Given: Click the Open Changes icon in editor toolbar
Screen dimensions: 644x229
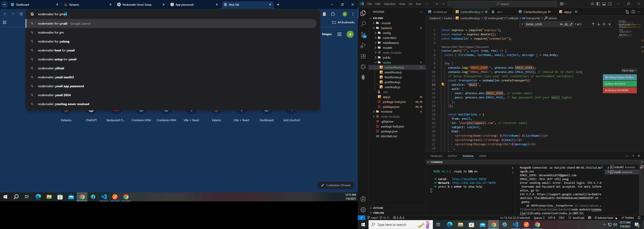Looking at the screenshot, I should coord(627,12).
